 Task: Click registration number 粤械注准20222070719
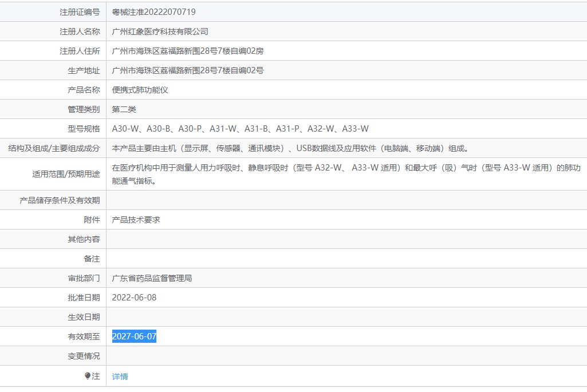(153, 12)
